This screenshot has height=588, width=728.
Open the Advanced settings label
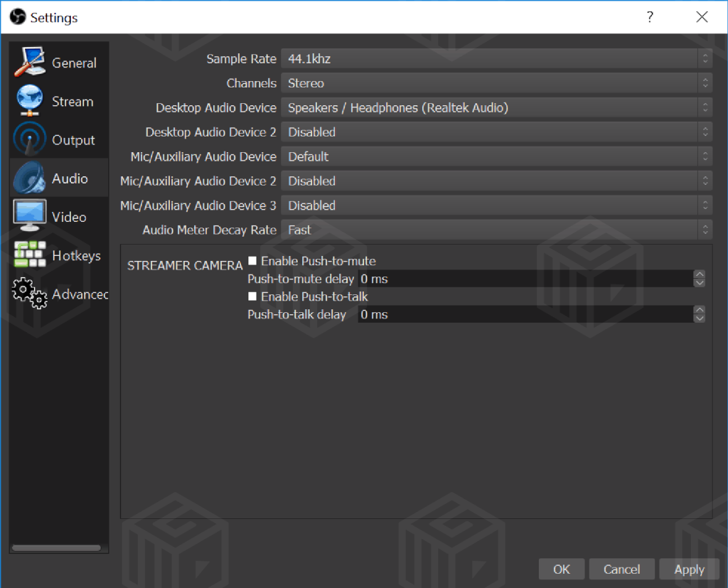(80, 294)
